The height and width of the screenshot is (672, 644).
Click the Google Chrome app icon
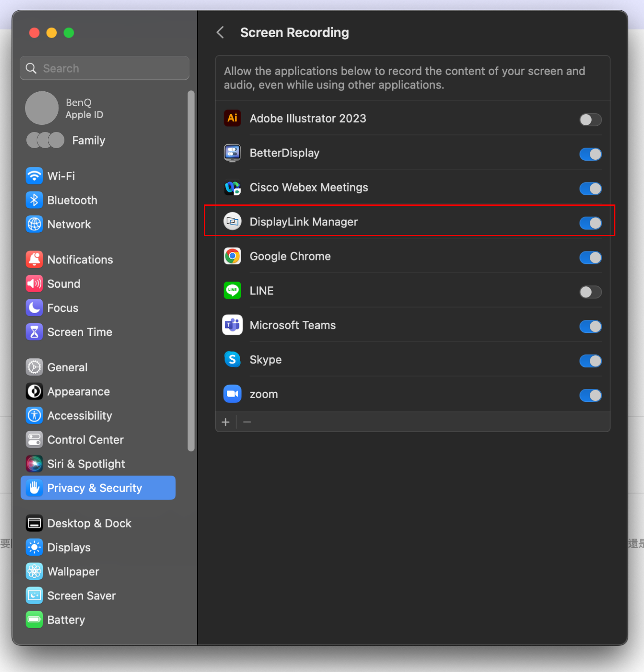coord(232,256)
